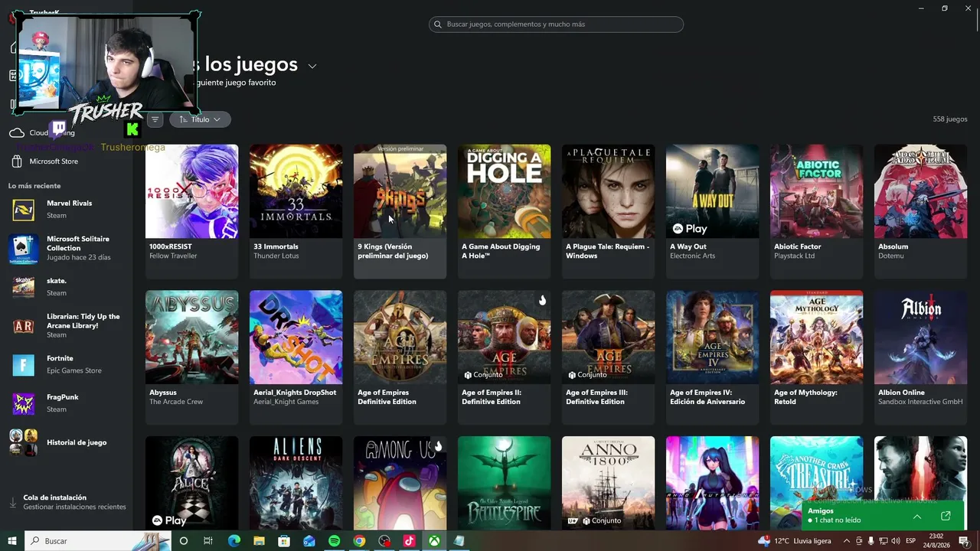Open File Explorer from taskbar
The image size is (980, 551).
coord(259,541)
